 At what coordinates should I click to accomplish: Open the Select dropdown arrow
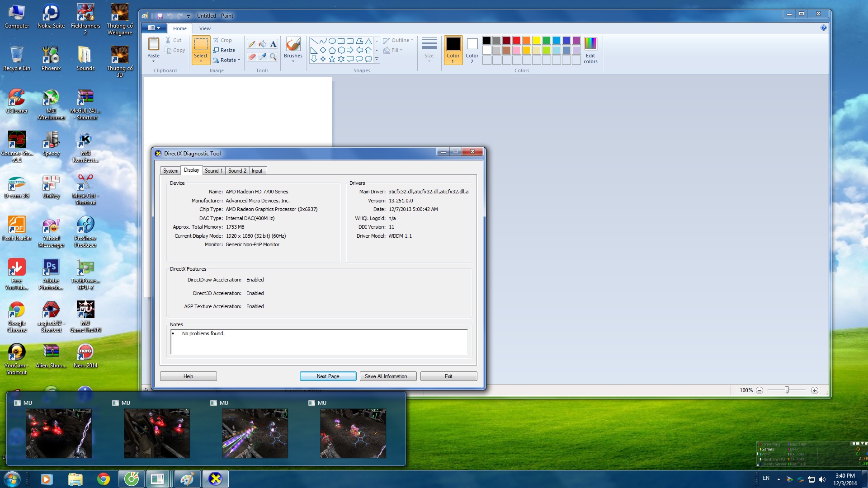click(201, 61)
